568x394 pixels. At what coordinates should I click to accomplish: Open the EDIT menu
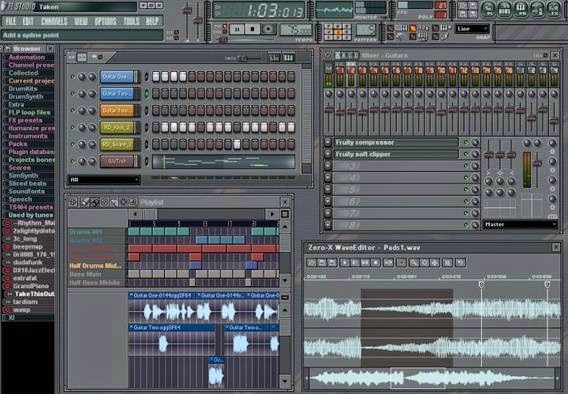pyautogui.click(x=28, y=21)
